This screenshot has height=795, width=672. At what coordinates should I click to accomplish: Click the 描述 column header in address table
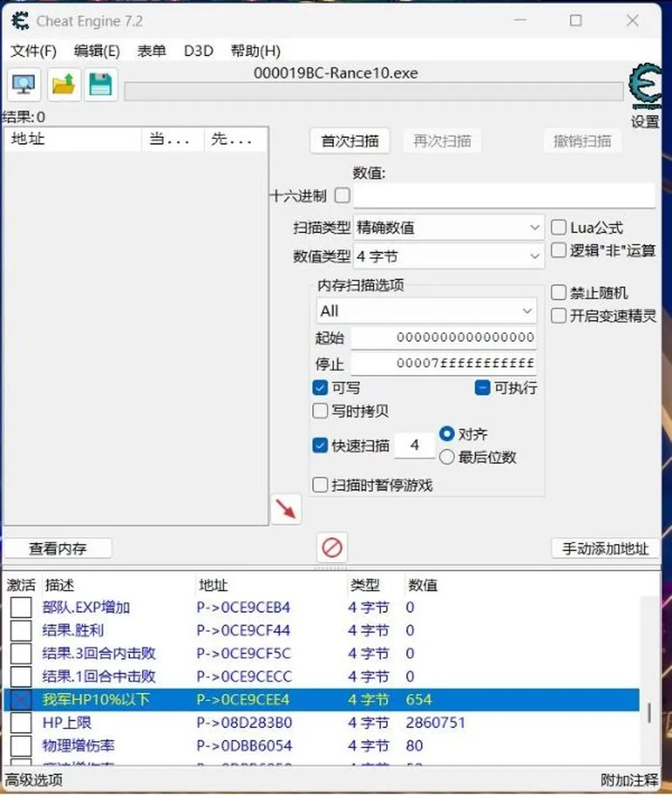[59, 585]
